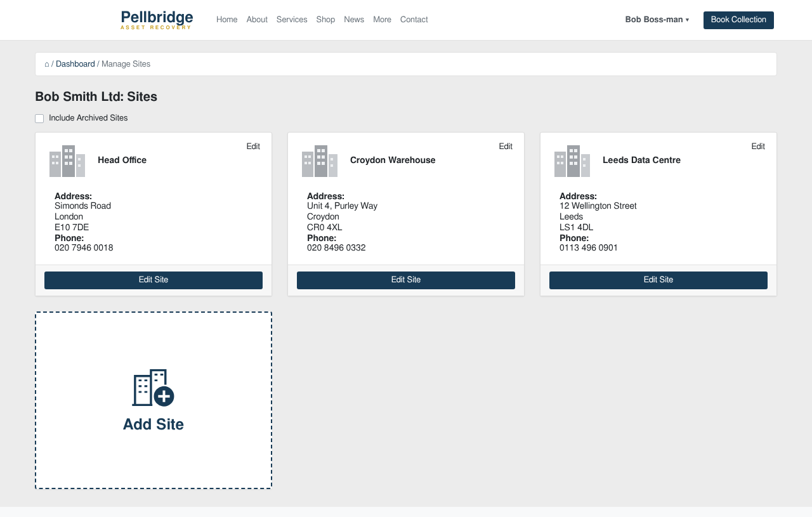Click Edit link on Head Office card
812x517 pixels.
tap(253, 147)
